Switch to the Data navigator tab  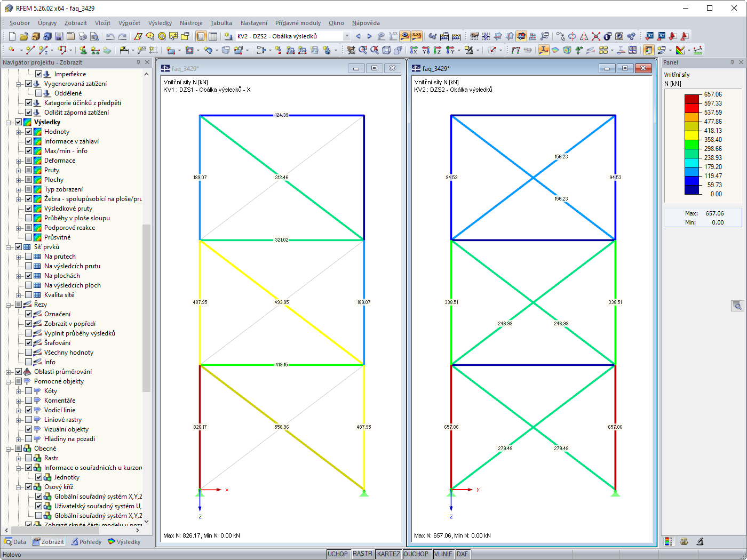tap(15, 542)
